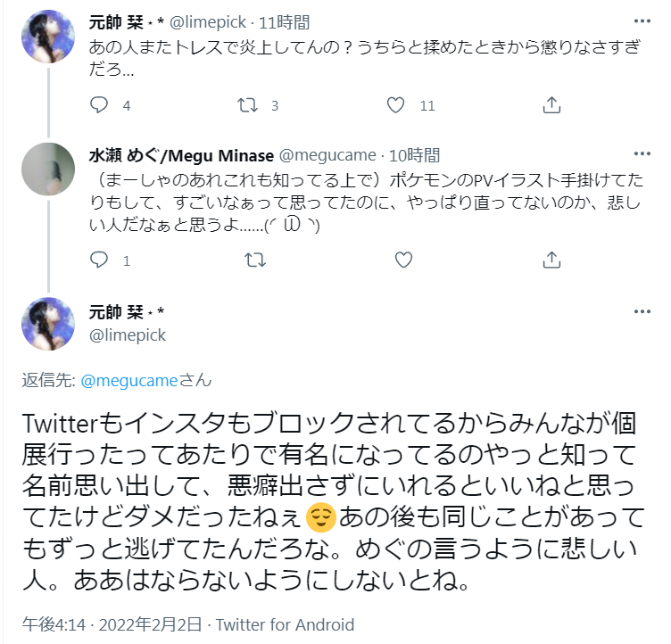Like Megu Minase's tweet
The height and width of the screenshot is (644, 671).
tap(403, 260)
